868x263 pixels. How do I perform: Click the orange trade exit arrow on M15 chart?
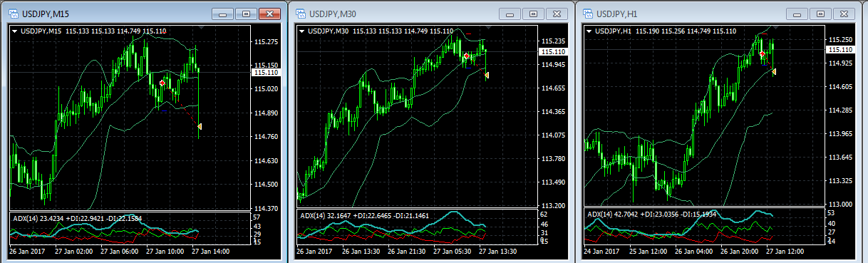coord(200,126)
